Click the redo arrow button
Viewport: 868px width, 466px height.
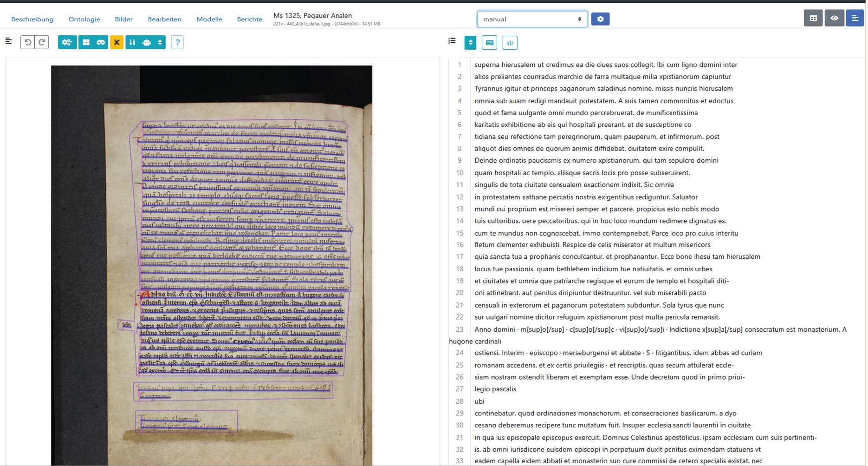click(x=42, y=42)
